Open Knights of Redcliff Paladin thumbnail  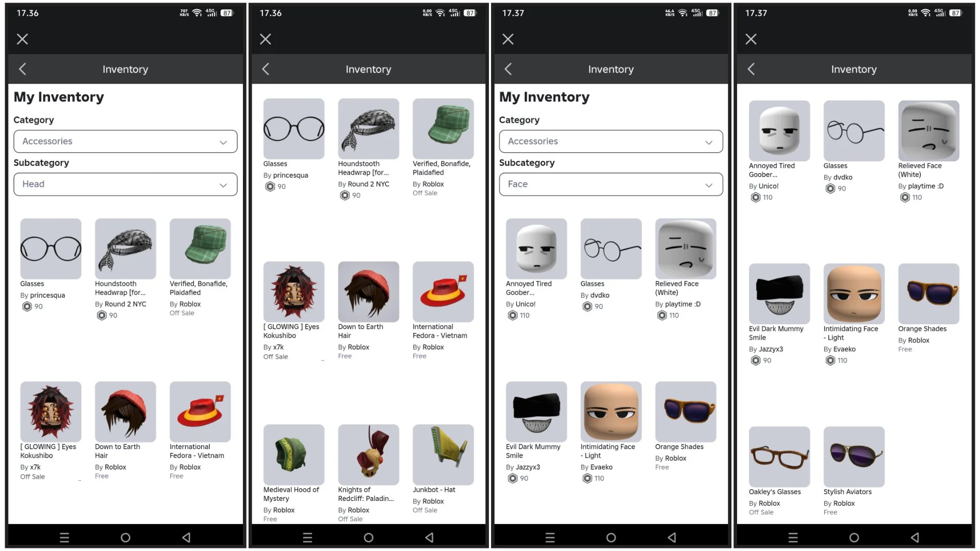point(369,454)
